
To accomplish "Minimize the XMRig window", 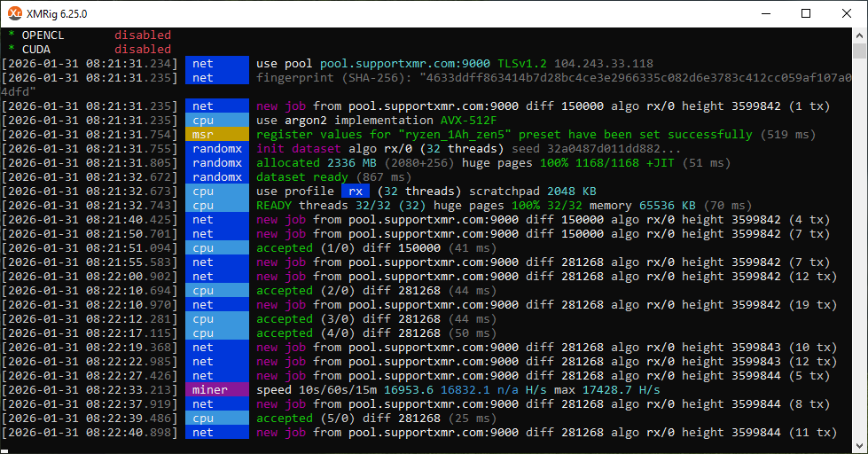I will pyautogui.click(x=766, y=13).
